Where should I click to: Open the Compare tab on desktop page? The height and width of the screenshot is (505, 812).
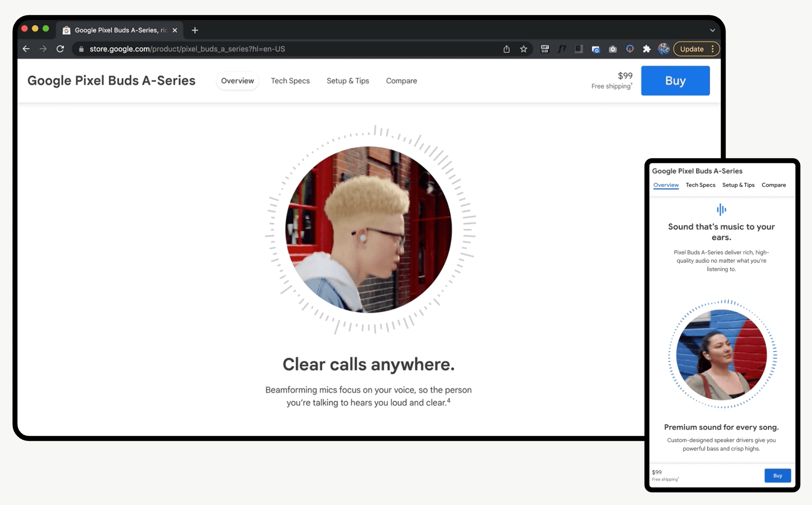401,81
